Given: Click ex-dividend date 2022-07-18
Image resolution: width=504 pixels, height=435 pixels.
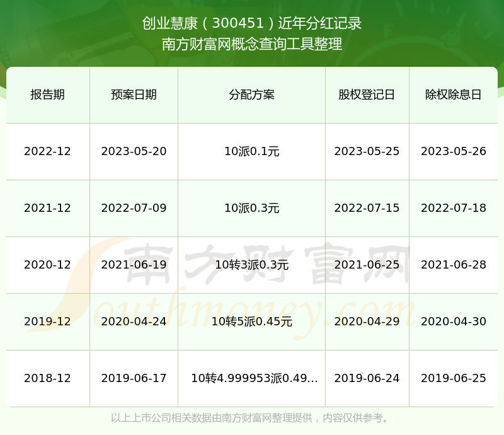Looking at the screenshot, I should coord(453,208).
